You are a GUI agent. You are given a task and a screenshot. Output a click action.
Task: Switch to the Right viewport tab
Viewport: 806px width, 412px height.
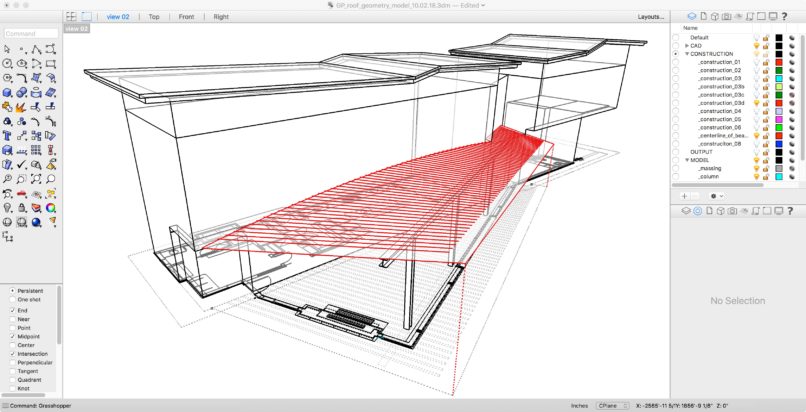click(x=221, y=17)
